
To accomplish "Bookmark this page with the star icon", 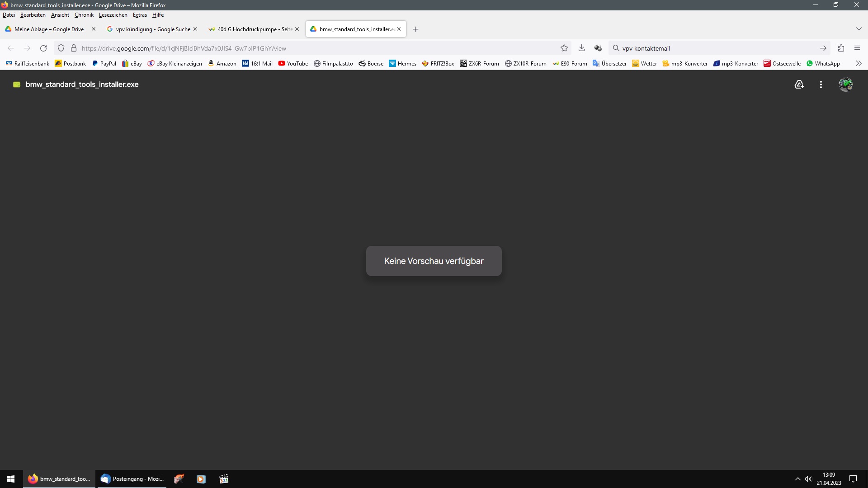I will pyautogui.click(x=564, y=48).
